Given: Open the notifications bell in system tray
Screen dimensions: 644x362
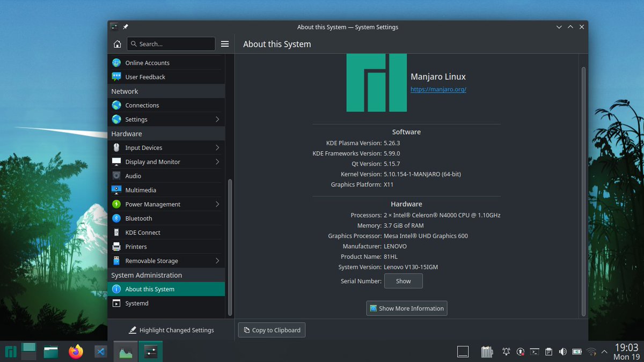Looking at the screenshot, I should (x=506, y=352).
